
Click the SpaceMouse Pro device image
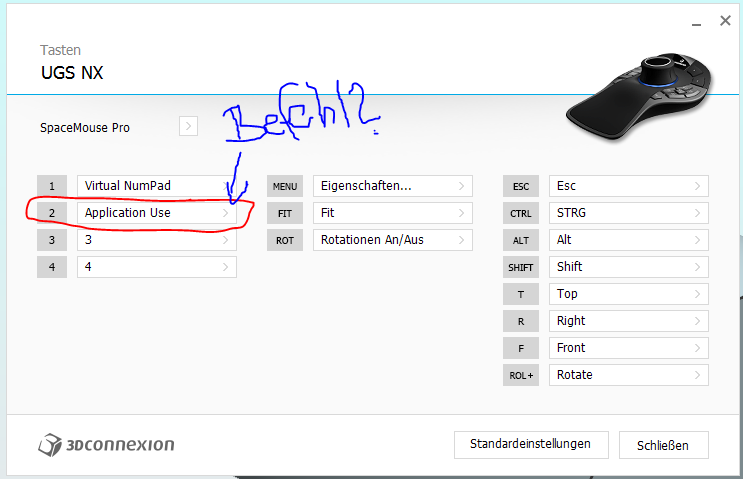click(x=639, y=96)
